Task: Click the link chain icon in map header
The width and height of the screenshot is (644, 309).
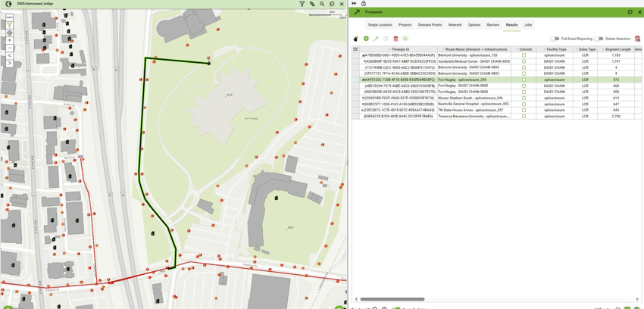Action: [x=312, y=4]
